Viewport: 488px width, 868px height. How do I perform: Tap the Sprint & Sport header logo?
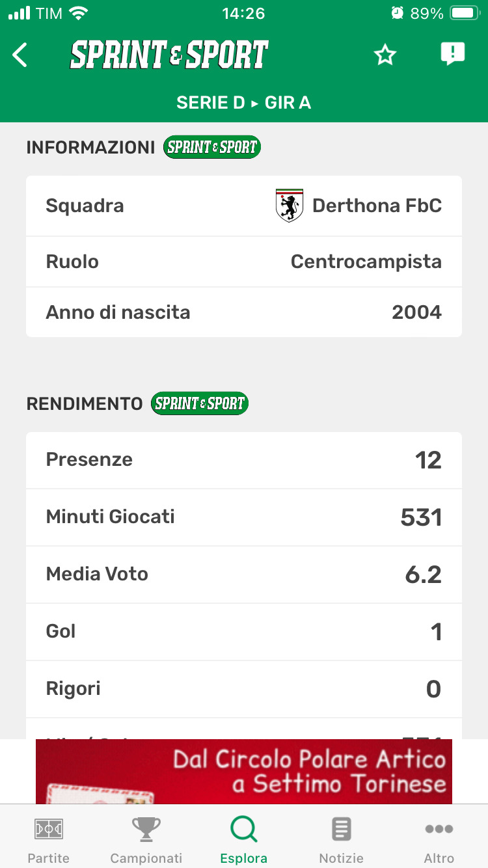169,55
